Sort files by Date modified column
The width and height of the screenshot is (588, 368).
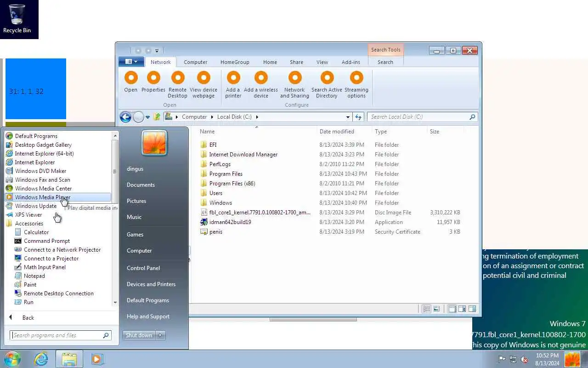click(x=337, y=132)
